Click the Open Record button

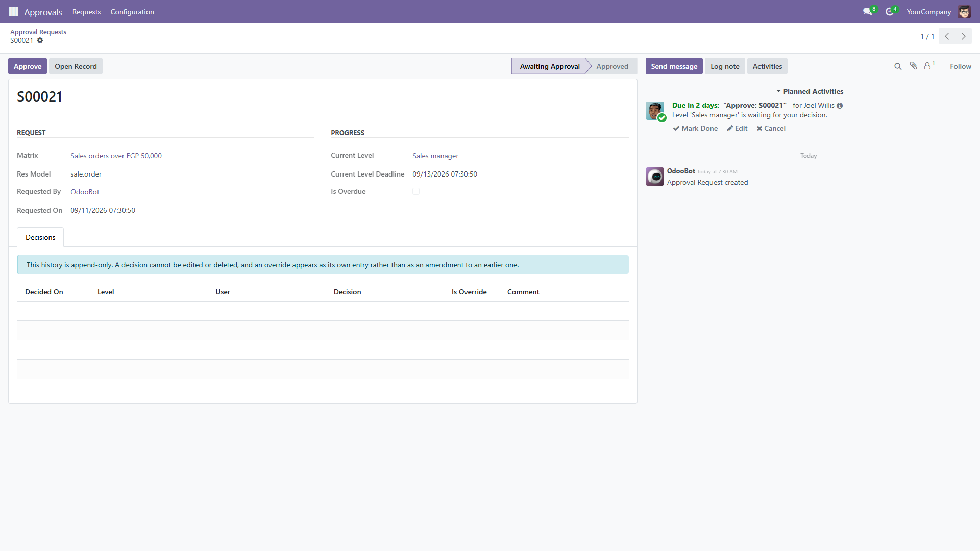[76, 66]
